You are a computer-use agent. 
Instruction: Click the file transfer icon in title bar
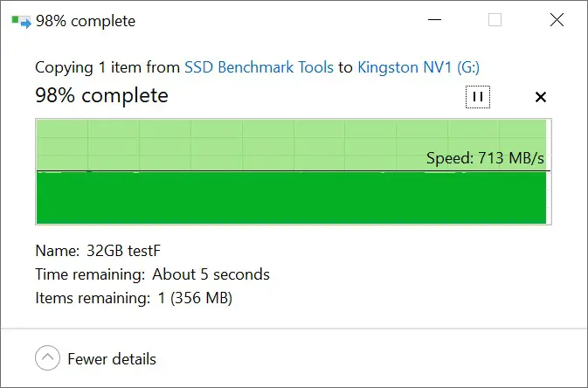21,21
